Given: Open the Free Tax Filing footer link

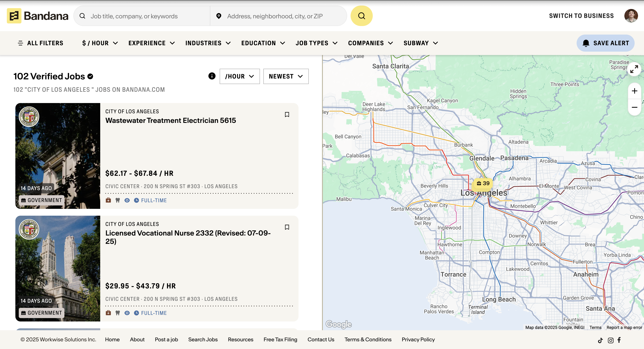Looking at the screenshot, I should 280,339.
